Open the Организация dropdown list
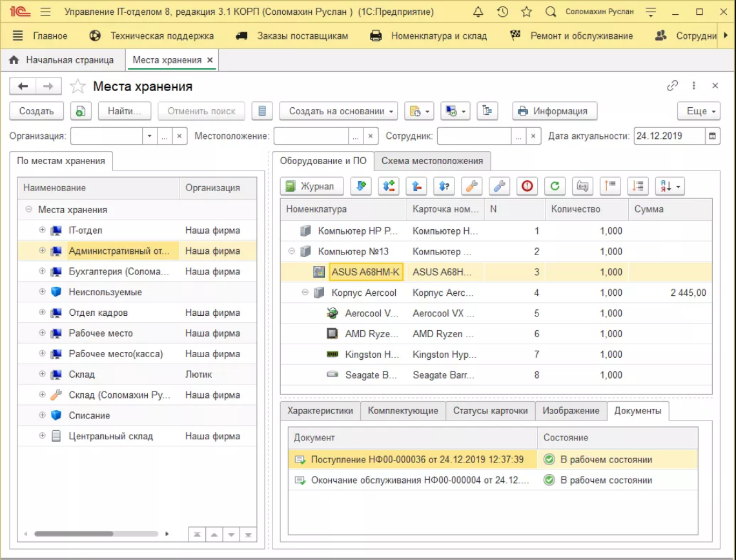This screenshot has height=560, width=736. (150, 136)
